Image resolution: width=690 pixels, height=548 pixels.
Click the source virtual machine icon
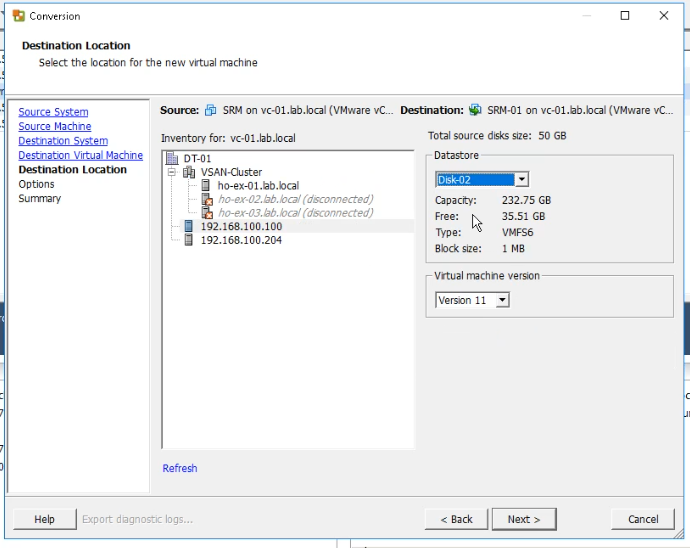point(211,110)
